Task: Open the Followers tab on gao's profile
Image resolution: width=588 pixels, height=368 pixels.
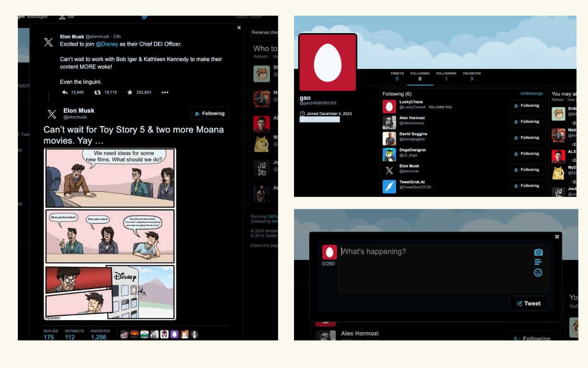Action: (446, 76)
